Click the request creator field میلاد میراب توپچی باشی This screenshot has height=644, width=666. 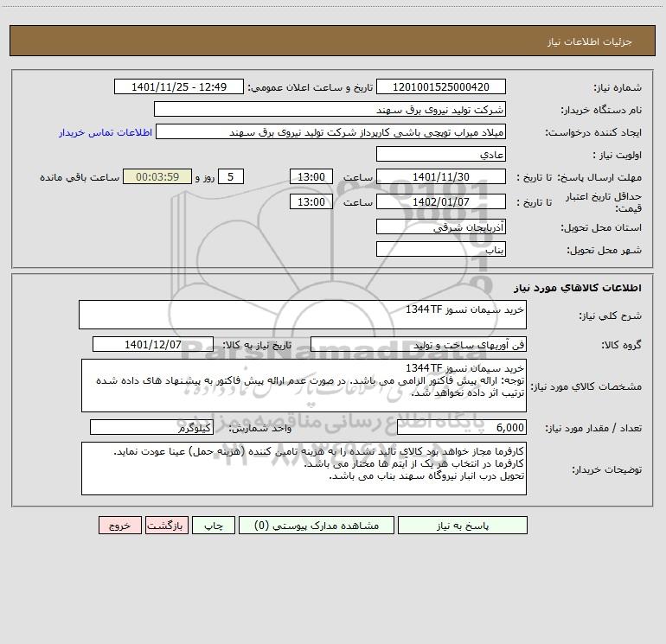[x=331, y=131]
